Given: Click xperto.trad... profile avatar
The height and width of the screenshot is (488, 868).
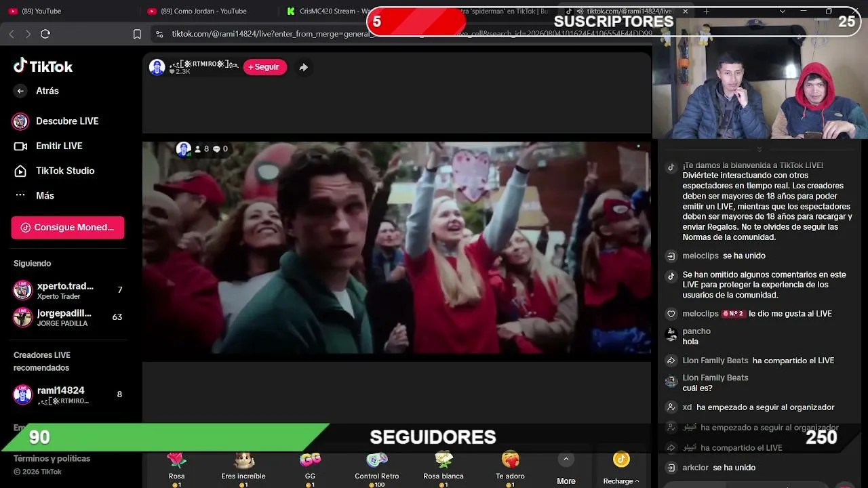Looking at the screenshot, I should click(x=23, y=290).
